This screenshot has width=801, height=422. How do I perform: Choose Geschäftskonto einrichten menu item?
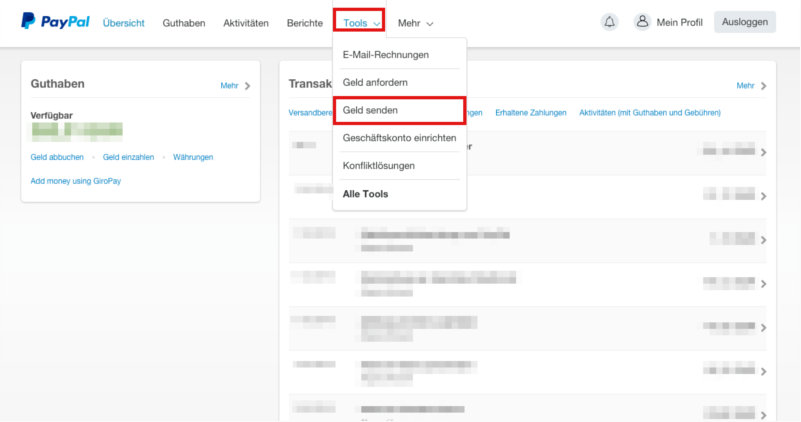click(x=399, y=138)
